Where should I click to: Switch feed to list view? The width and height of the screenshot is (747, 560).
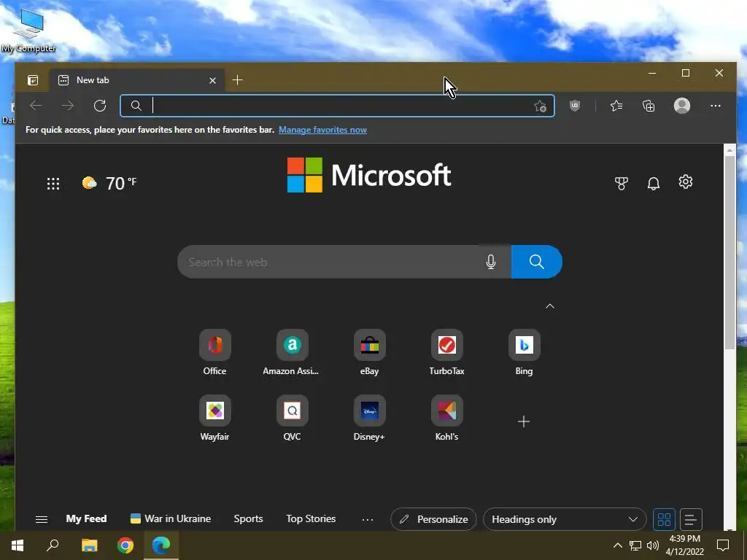[691, 519]
